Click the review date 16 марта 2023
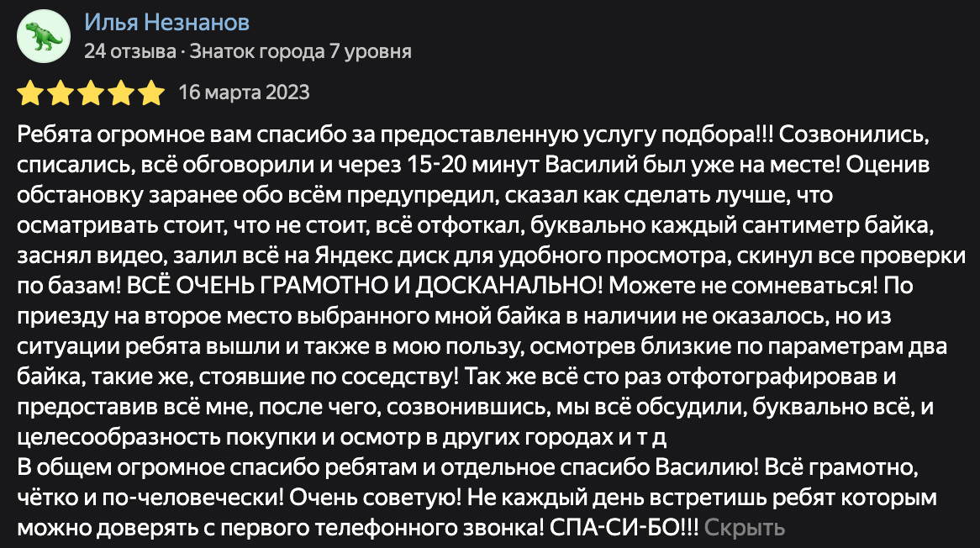Viewport: 980px width, 548px height. [x=244, y=92]
